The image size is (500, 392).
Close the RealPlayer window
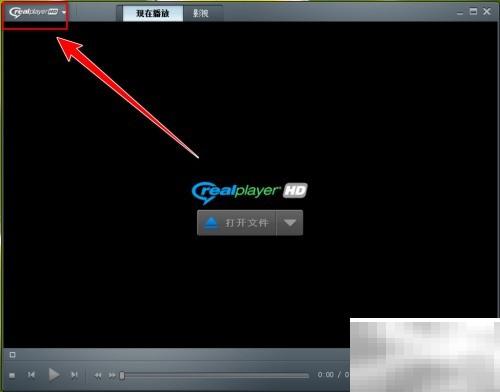coord(487,12)
